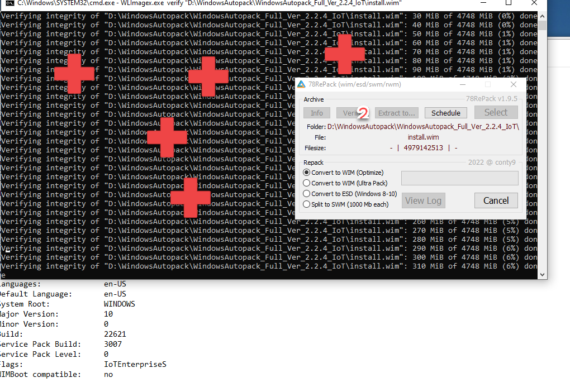
Task: Click the WIMBoot compatible value 'no'
Action: [108, 374]
